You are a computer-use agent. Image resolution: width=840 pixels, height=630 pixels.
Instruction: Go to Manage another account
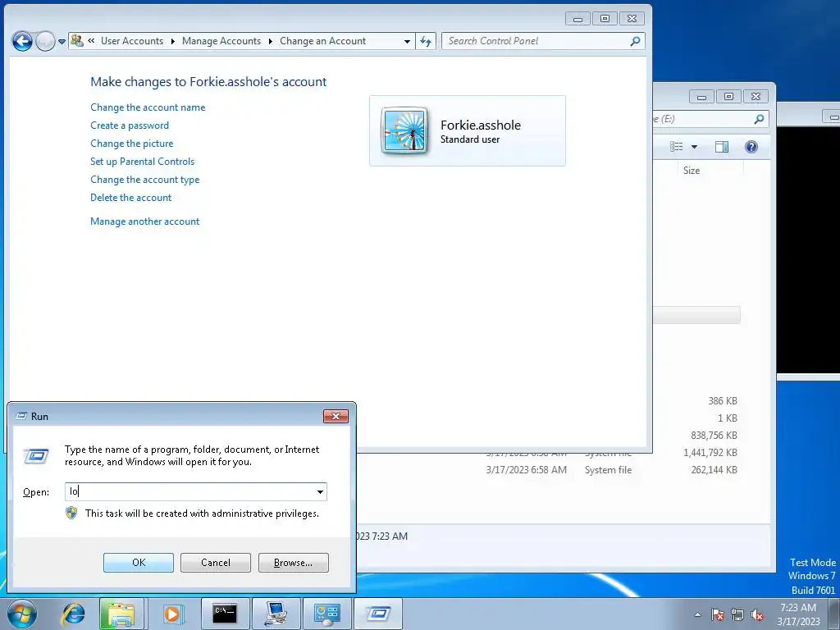(x=144, y=221)
